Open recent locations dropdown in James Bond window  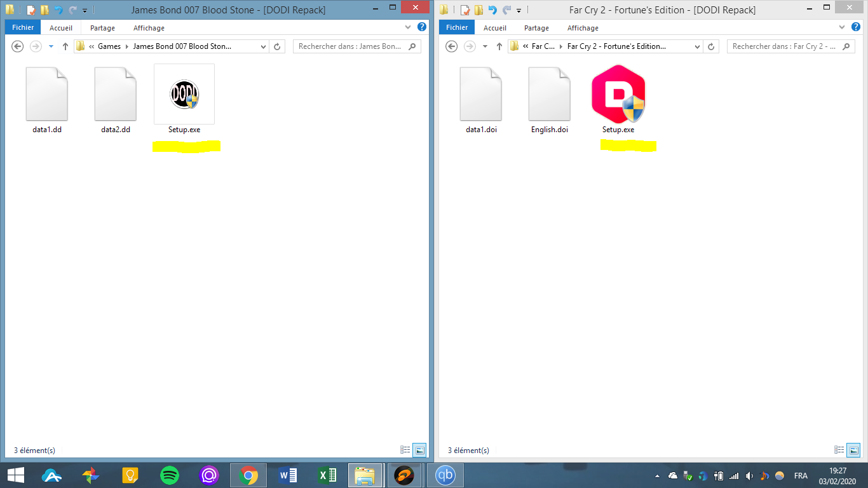click(x=51, y=46)
